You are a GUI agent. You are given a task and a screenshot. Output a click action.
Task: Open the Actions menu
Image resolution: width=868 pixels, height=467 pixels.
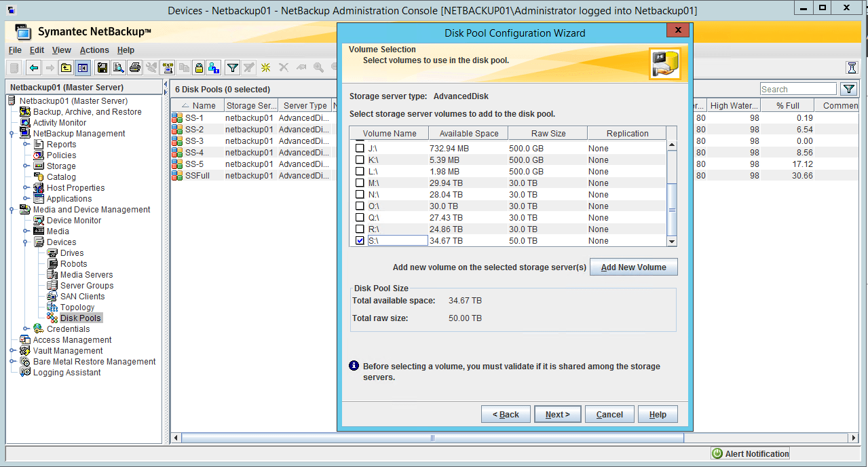pos(94,50)
